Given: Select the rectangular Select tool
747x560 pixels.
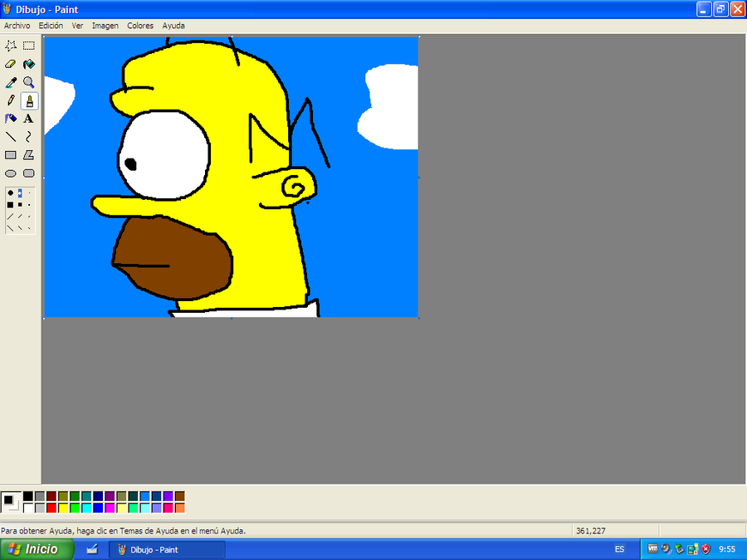Looking at the screenshot, I should coord(29,46).
